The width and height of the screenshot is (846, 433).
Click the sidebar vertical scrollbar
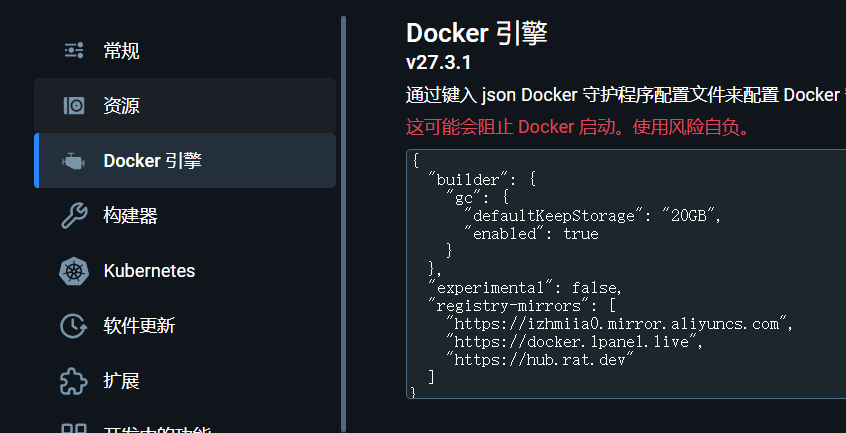[x=343, y=224]
